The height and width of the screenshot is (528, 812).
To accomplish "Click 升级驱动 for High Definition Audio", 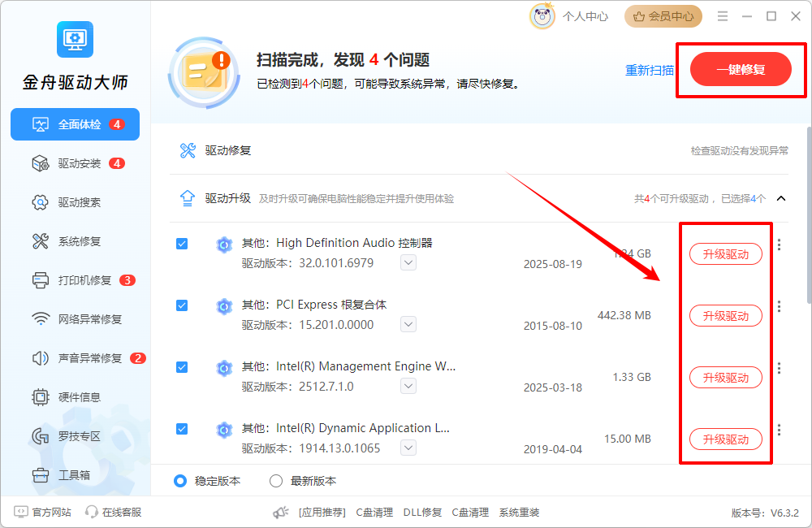I will click(x=725, y=254).
